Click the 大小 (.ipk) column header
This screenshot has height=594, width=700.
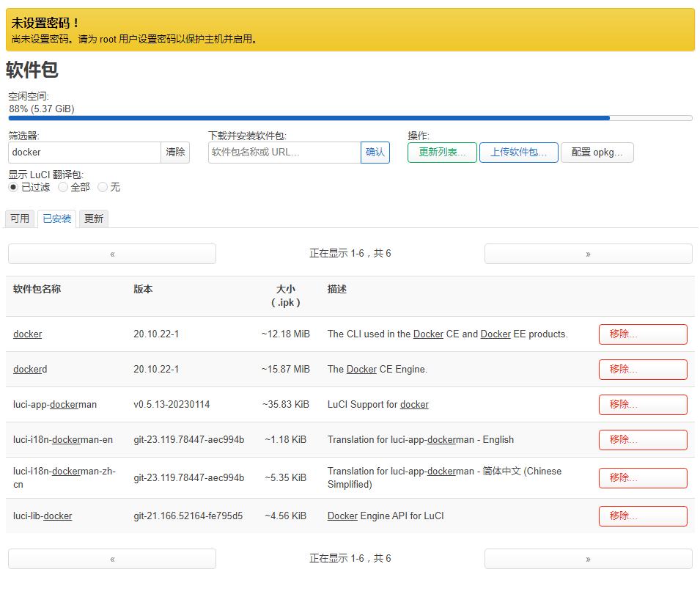point(286,296)
